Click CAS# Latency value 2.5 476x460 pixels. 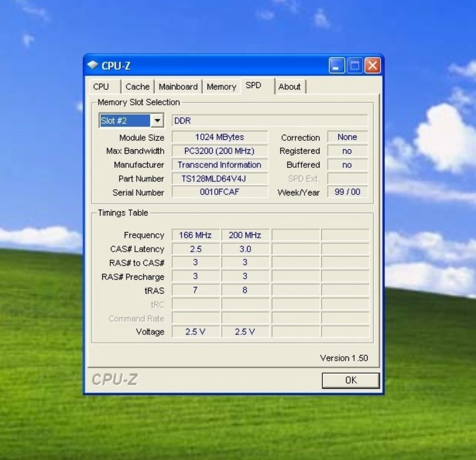[196, 249]
